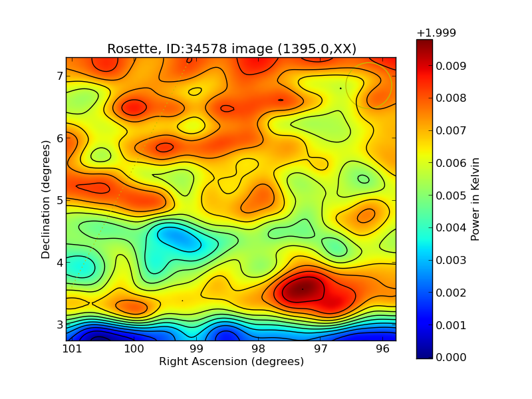This screenshot has width=532, height=399.
Task: Click the colorbar tick label '0.000'
Action: 451,357
